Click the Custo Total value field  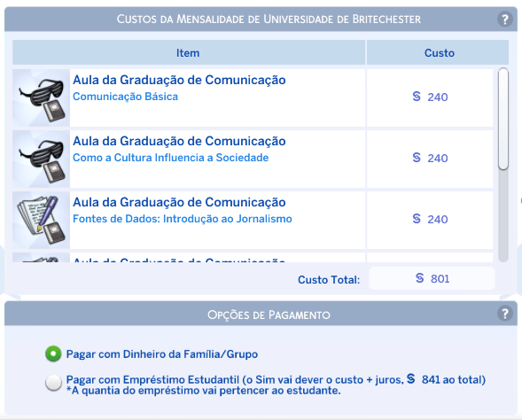(x=432, y=278)
